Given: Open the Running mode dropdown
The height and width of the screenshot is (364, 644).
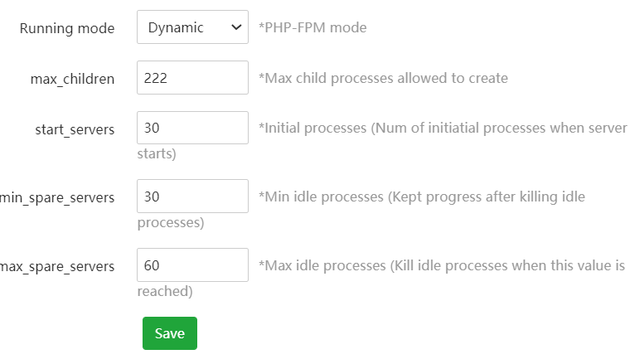Looking at the screenshot, I should [x=191, y=27].
